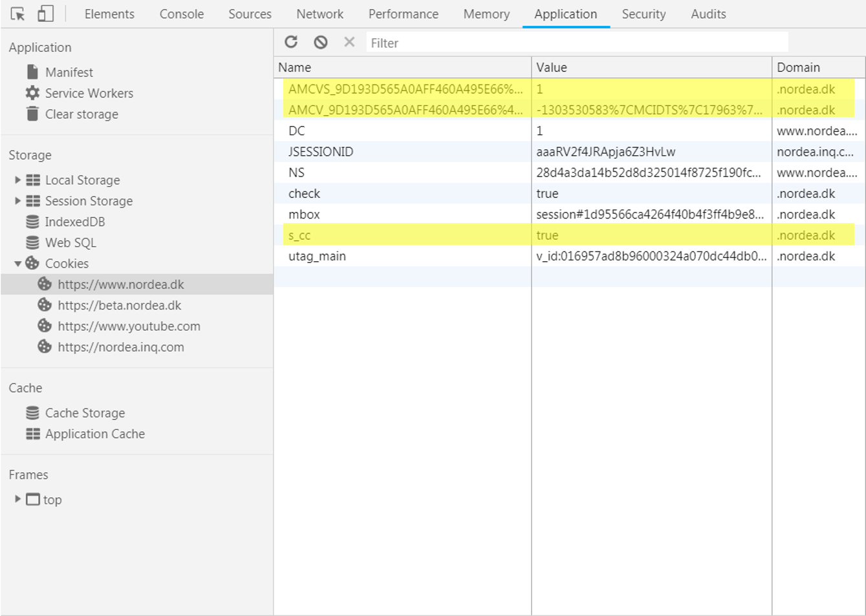Click the delete selected cookie X icon

point(349,42)
